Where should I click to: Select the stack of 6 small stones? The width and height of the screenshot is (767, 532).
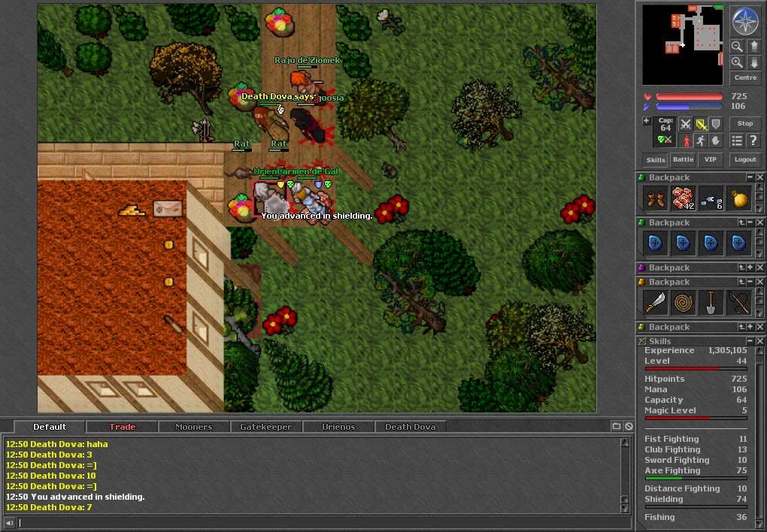point(711,199)
